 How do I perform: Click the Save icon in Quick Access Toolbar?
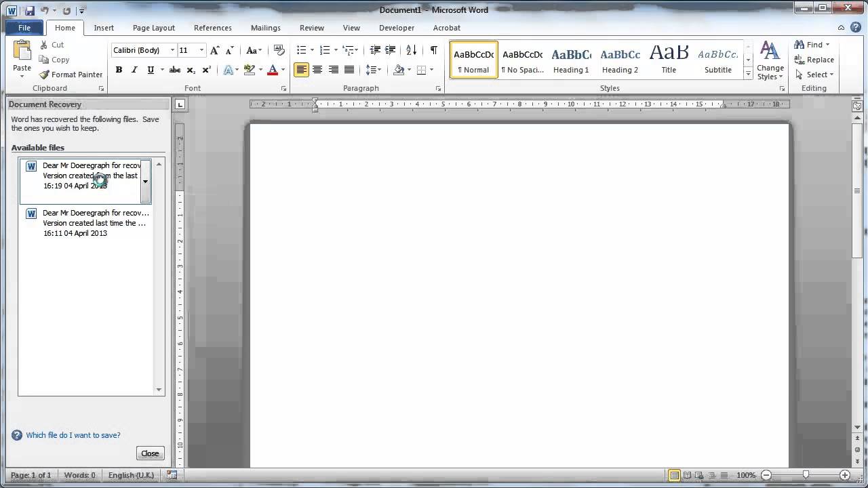click(29, 11)
